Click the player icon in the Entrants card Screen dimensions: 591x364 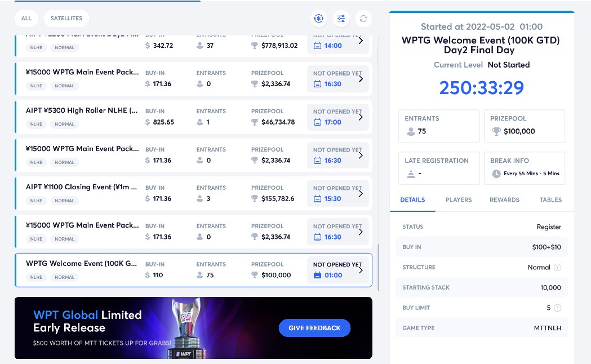tap(411, 131)
